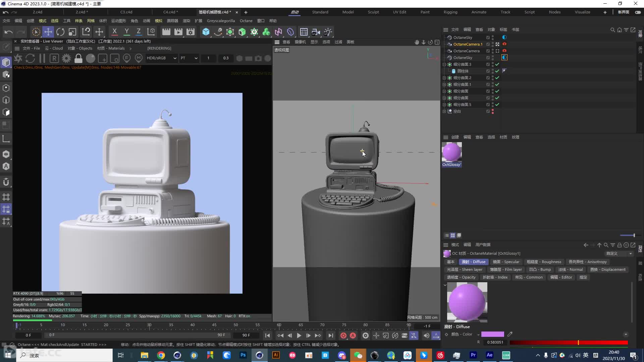The image size is (644, 362).
Task: Open PT render kernel dropdown
Action: (x=189, y=58)
